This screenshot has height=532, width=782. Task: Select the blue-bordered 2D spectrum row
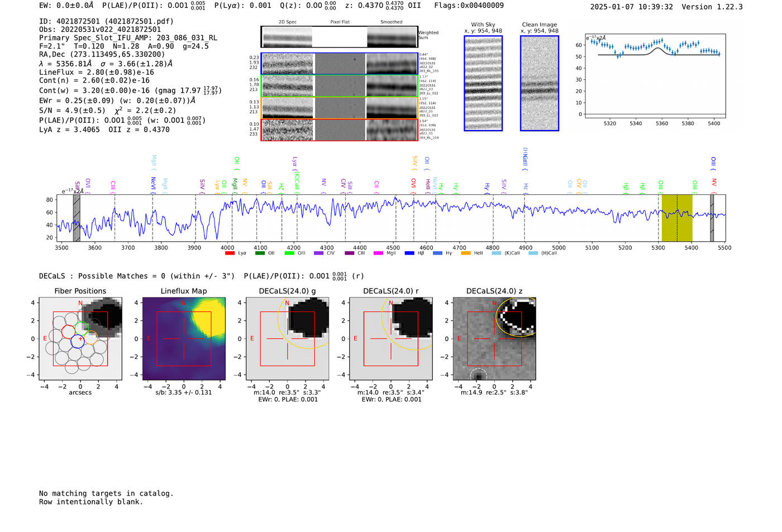click(339, 64)
